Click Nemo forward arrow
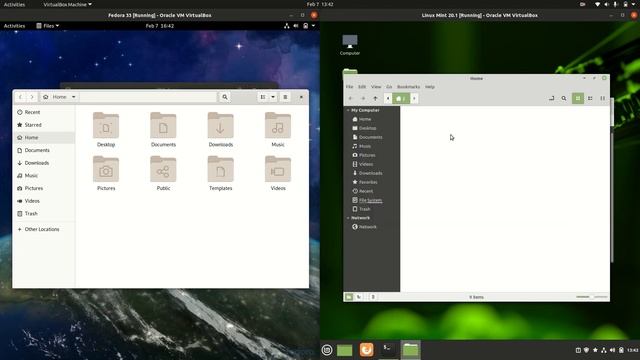 [363, 98]
